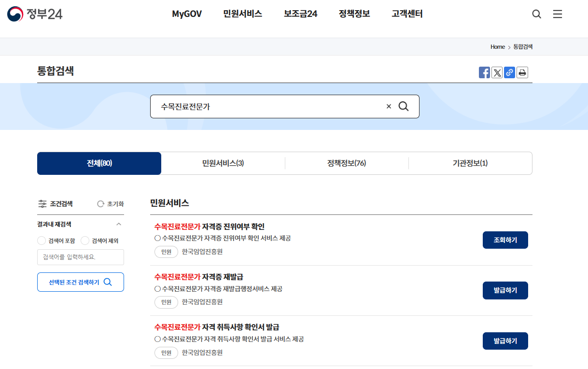588x369 pixels.
Task: Submit search with magnifier in search box
Action: coord(404,106)
